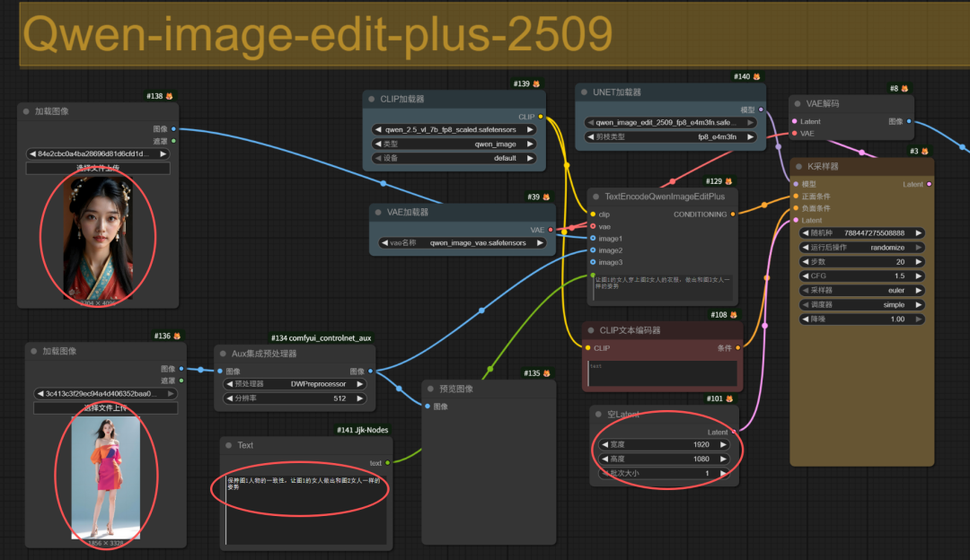This screenshot has width=970, height=560.
Task: Collapse the VAE解码 node via title dot
Action: pos(798,104)
